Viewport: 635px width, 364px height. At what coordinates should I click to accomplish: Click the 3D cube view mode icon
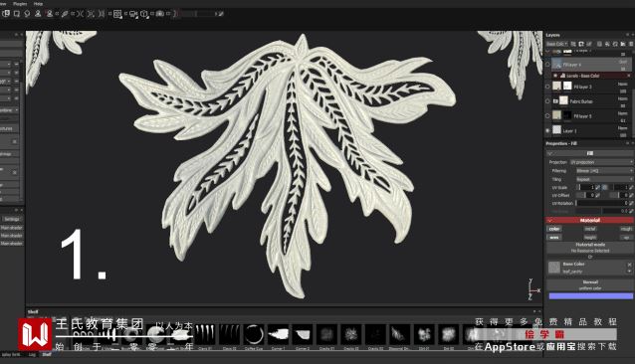[x=144, y=14]
